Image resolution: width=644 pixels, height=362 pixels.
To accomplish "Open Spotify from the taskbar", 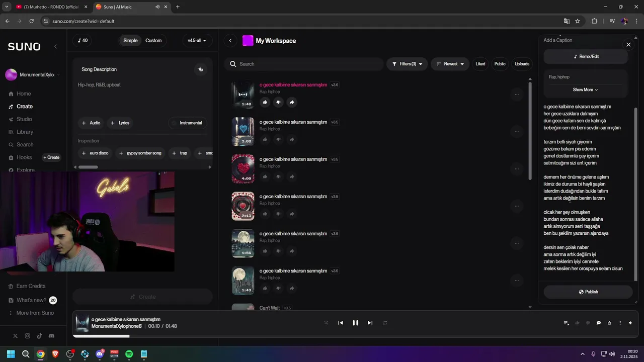I will [x=129, y=354].
